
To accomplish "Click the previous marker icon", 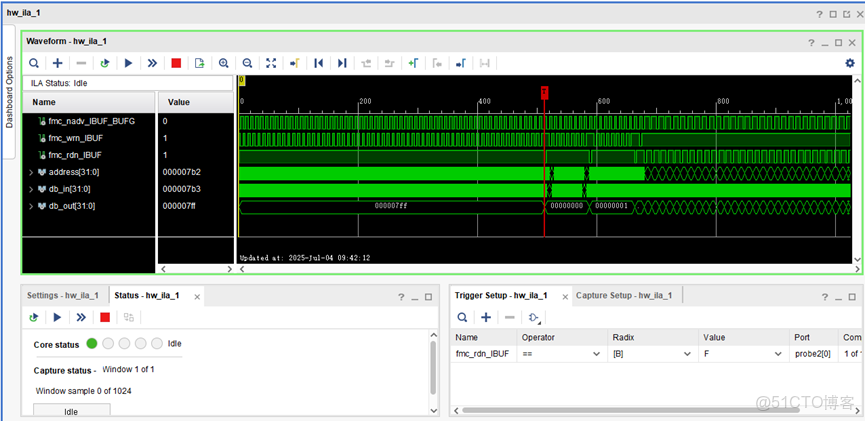I will (x=437, y=63).
